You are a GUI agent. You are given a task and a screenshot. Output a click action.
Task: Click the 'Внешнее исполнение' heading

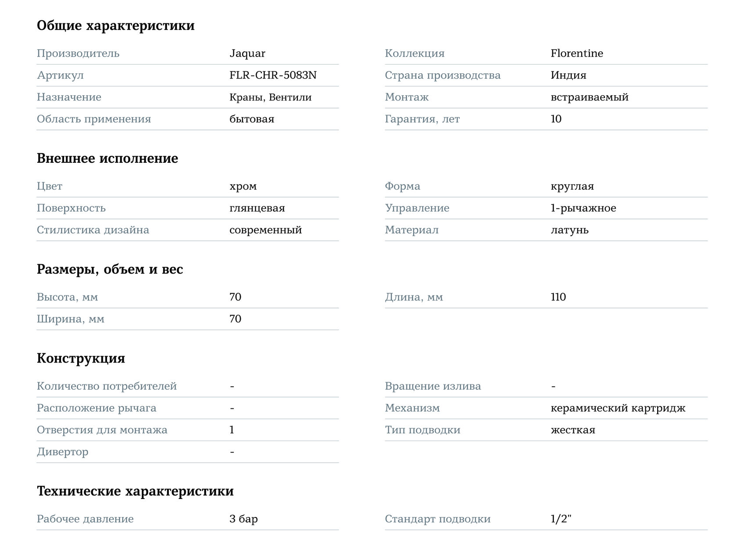[x=107, y=158]
